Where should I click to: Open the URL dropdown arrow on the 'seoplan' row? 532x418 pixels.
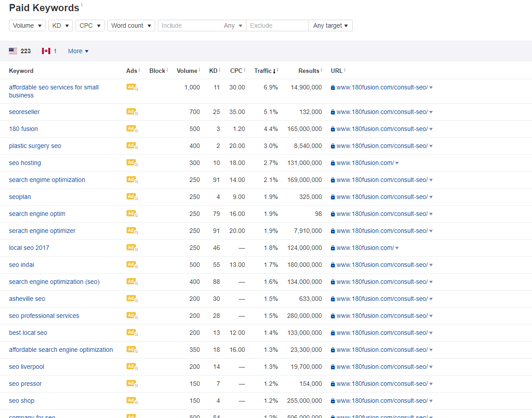[431, 197]
